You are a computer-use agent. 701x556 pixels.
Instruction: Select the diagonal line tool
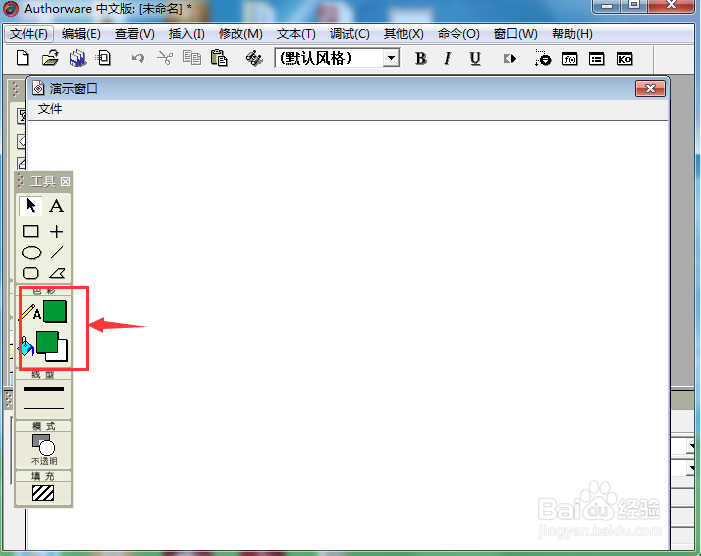tap(57, 252)
